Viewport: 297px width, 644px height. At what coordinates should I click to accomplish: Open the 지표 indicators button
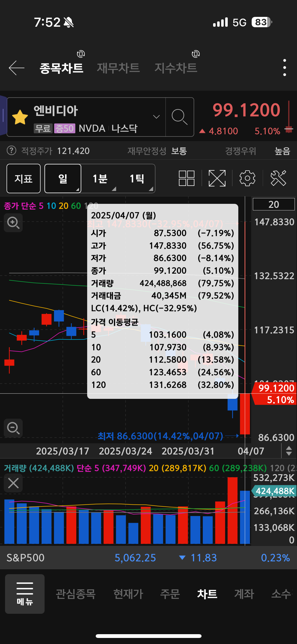pyautogui.click(x=23, y=178)
